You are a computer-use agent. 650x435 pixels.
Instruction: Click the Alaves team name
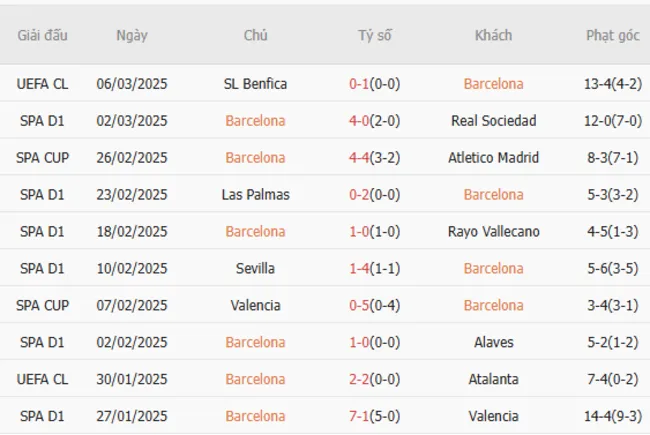tap(493, 343)
